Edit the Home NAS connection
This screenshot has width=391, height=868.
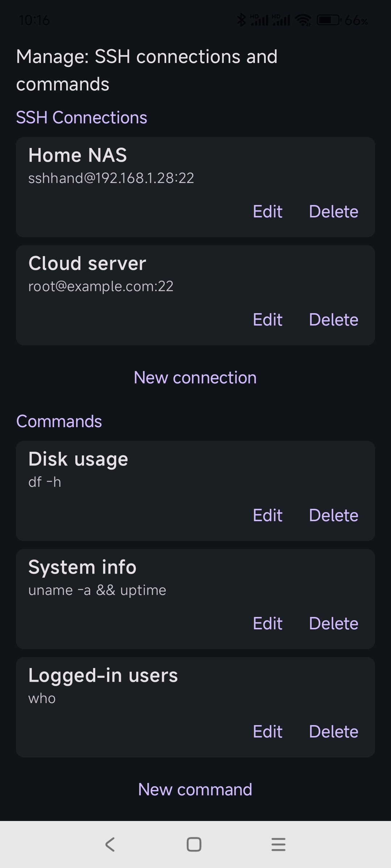click(268, 212)
